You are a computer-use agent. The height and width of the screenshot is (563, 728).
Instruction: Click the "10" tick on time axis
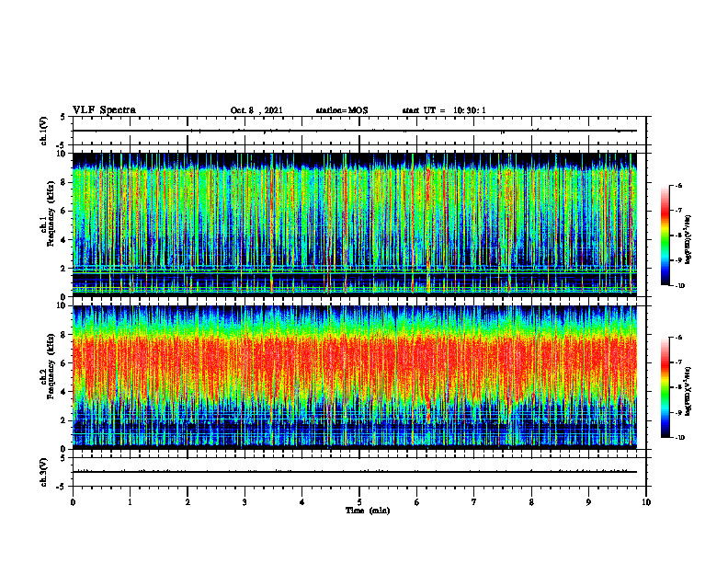click(646, 502)
